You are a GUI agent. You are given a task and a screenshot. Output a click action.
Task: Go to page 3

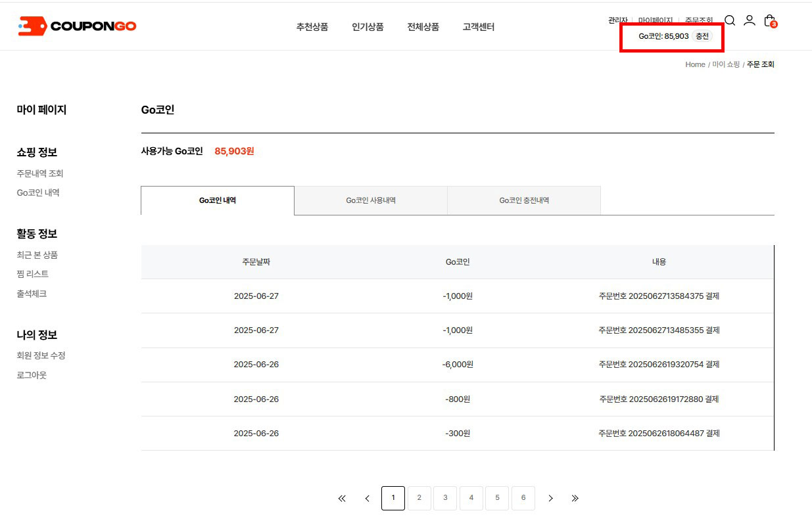click(445, 498)
